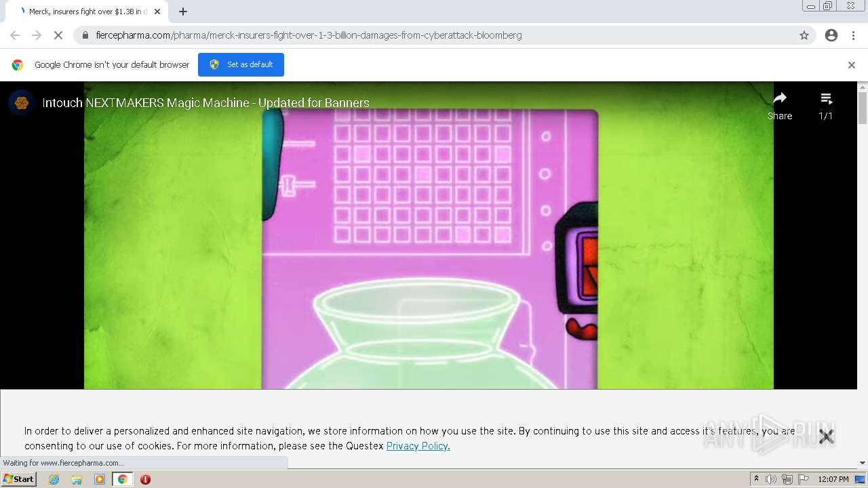Open the Questex Privacy Policy link

coord(418,446)
